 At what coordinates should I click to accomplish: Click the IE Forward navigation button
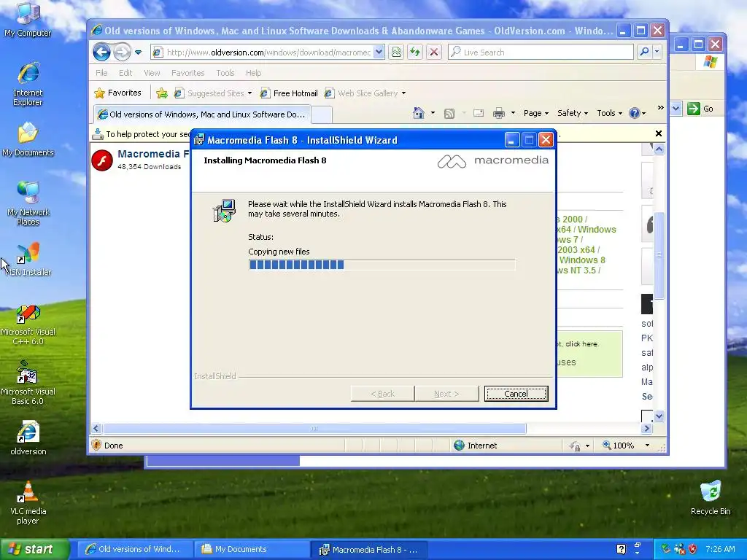click(122, 52)
